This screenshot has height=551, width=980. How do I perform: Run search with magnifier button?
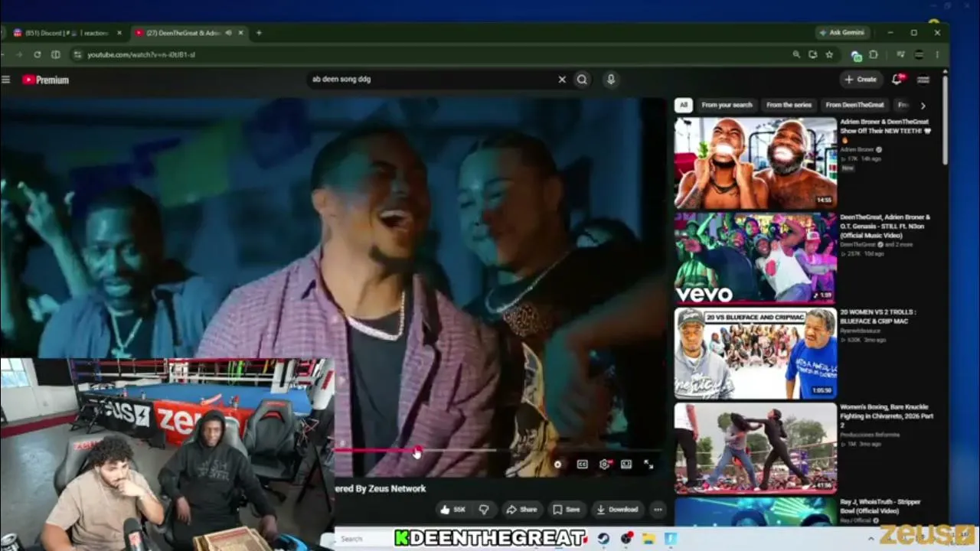point(583,80)
